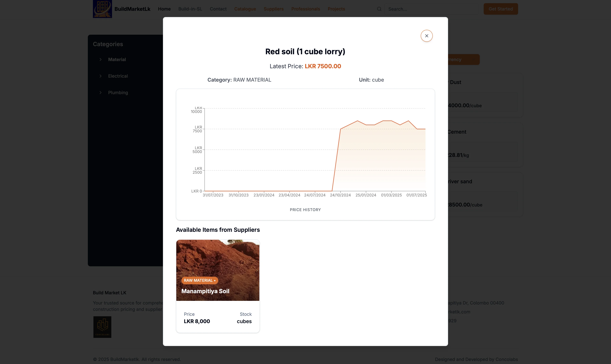This screenshot has width=611, height=364.
Task: Click the Get Started button
Action: (x=501, y=9)
